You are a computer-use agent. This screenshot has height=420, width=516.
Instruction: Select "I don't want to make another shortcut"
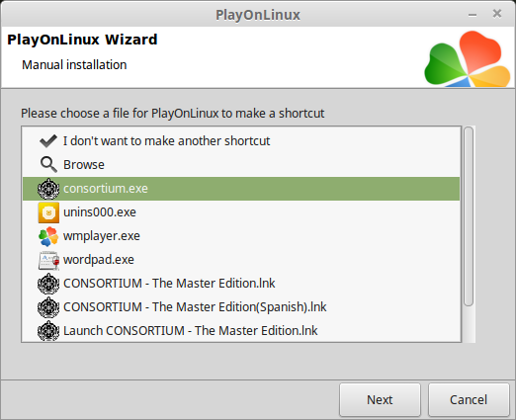[241, 141]
